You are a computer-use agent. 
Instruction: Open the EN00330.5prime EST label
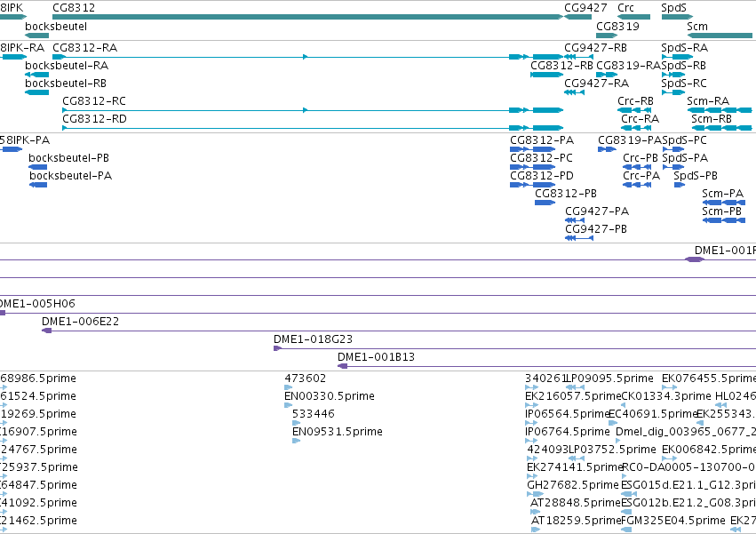(330, 396)
